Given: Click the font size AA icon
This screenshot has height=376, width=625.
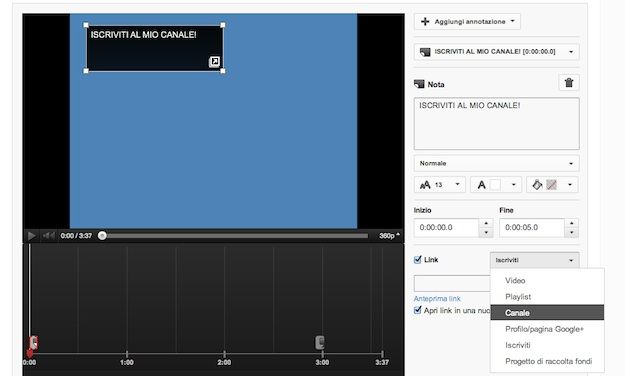Looking at the screenshot, I should click(x=425, y=185).
